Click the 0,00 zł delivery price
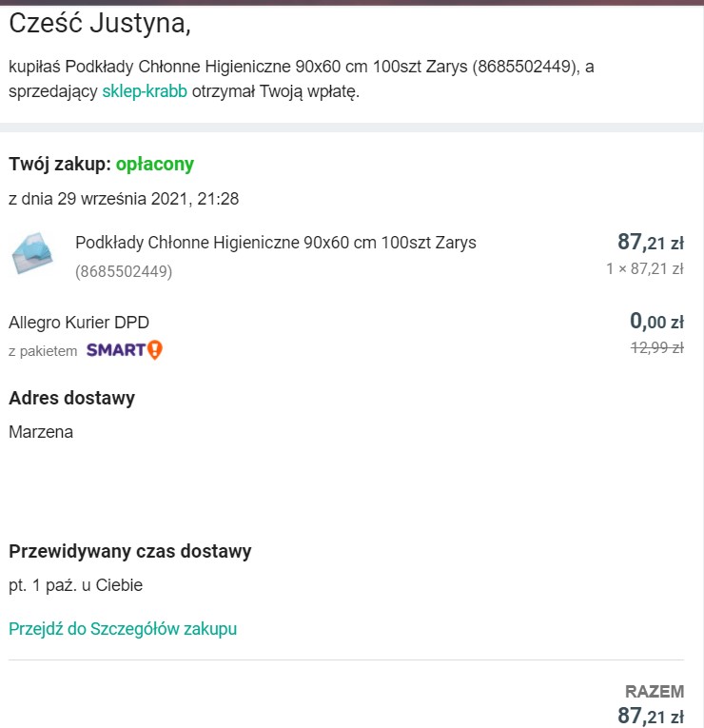Screen dimensions: 704x728 (656, 322)
